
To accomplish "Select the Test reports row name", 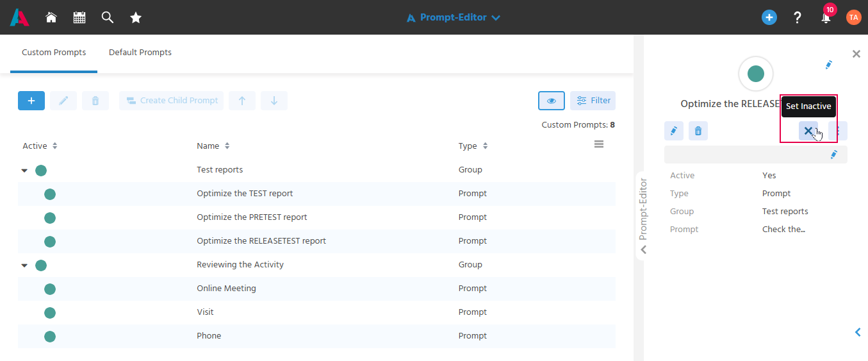I will point(220,170).
